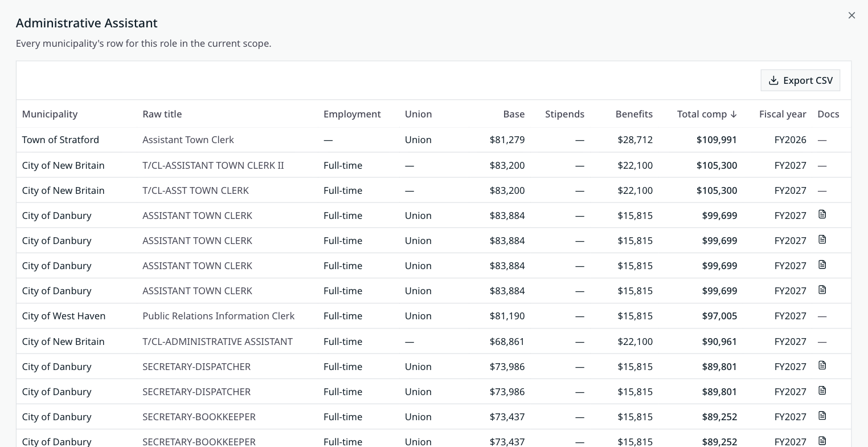This screenshot has width=868, height=447.
Task: Click Full-time in the West Haven row
Action: 343,316
